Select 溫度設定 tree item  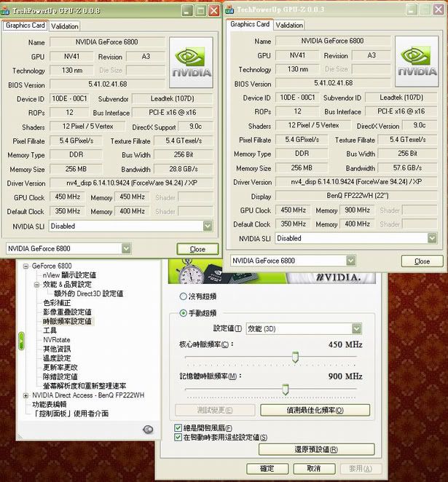57,358
